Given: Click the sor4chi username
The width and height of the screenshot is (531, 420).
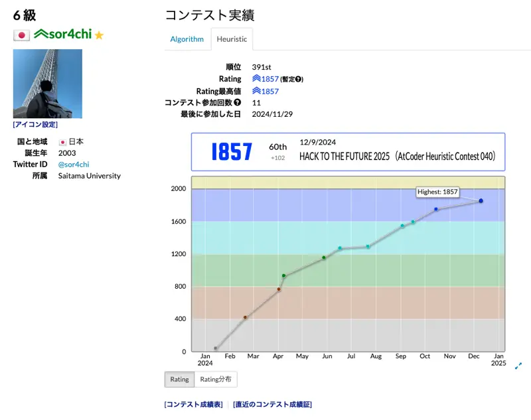Looking at the screenshot, I should coord(70,34).
